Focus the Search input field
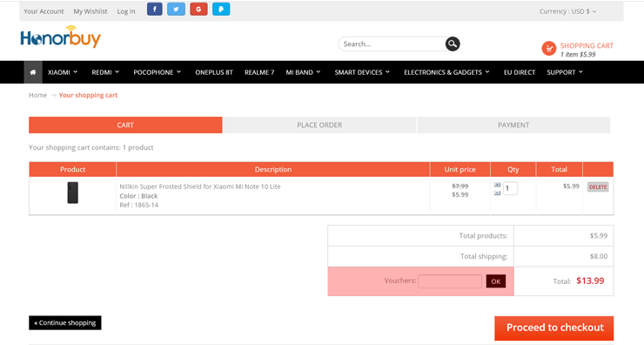644x345 pixels. coord(392,44)
